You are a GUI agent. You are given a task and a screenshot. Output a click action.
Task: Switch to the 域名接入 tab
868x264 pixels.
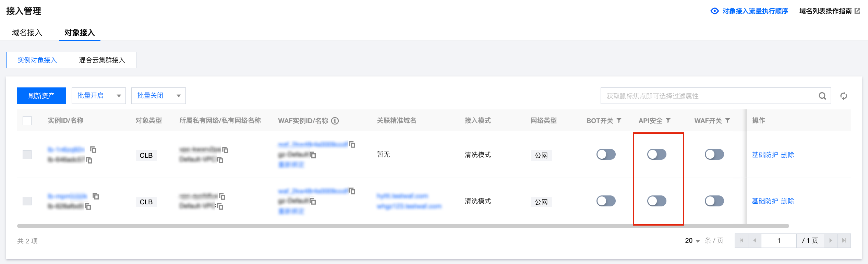click(27, 33)
